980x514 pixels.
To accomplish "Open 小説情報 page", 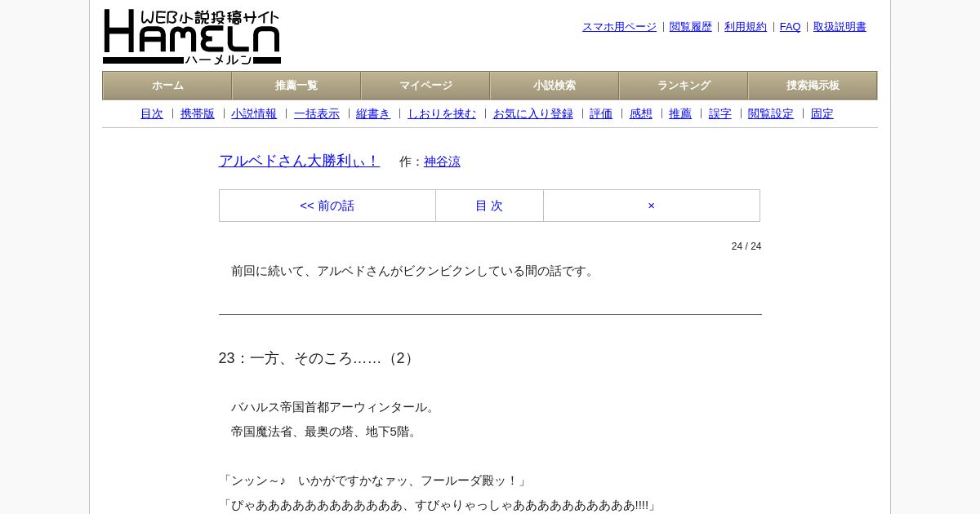I will pos(254,114).
